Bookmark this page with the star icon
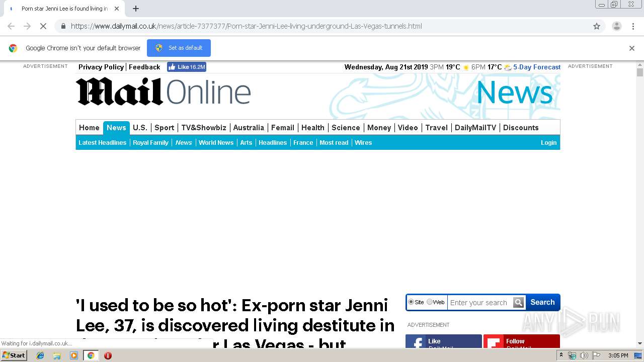The width and height of the screenshot is (644, 362). (x=597, y=26)
